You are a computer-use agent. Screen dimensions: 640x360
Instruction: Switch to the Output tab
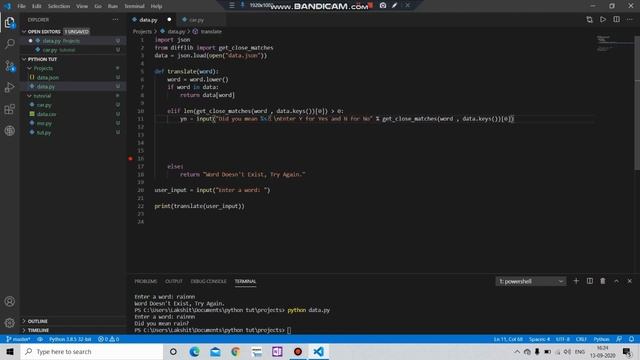(174, 281)
